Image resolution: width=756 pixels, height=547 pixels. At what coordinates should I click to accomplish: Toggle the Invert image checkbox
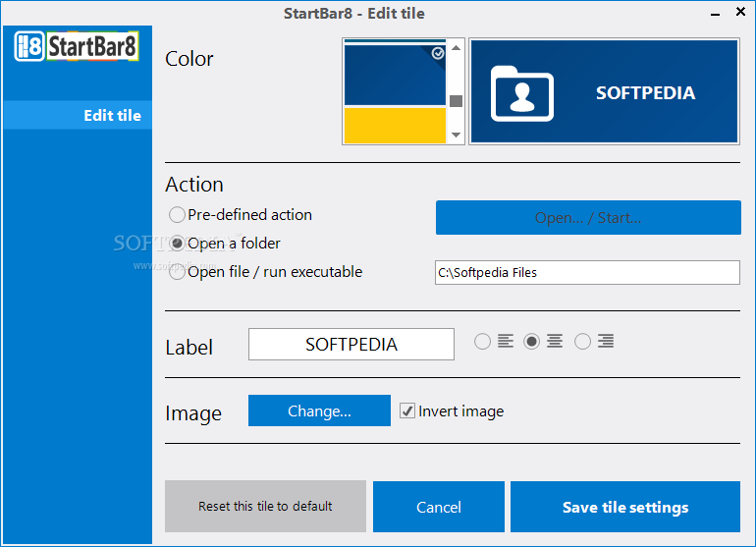point(407,410)
